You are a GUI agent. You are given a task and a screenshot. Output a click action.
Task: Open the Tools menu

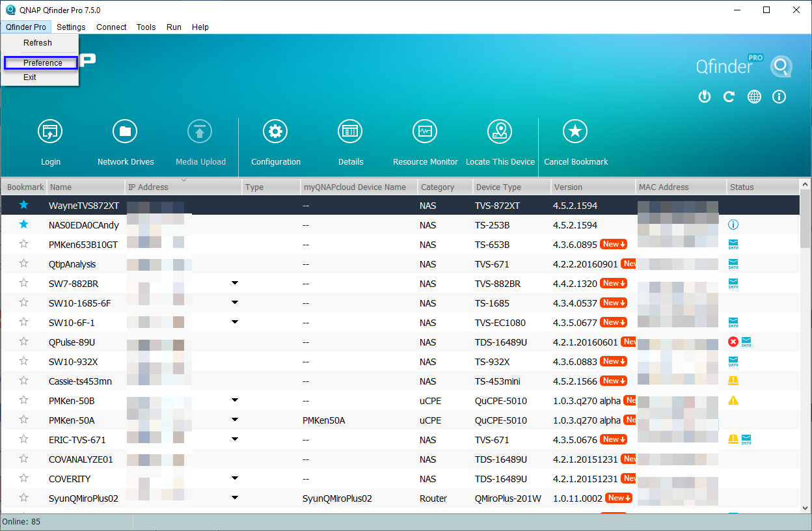[x=146, y=27]
